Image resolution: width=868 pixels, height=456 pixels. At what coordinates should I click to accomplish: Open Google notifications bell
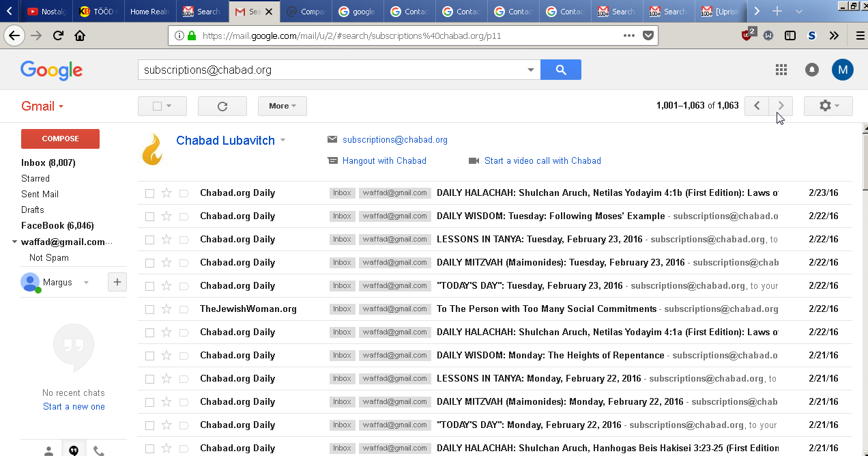tap(812, 70)
